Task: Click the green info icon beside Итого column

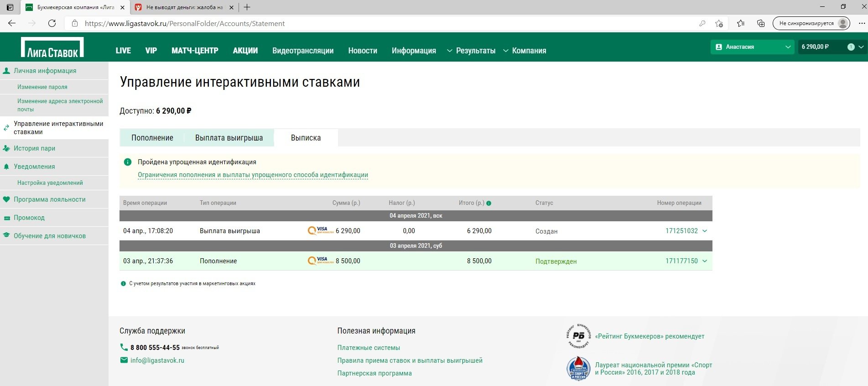Action: 489,203
